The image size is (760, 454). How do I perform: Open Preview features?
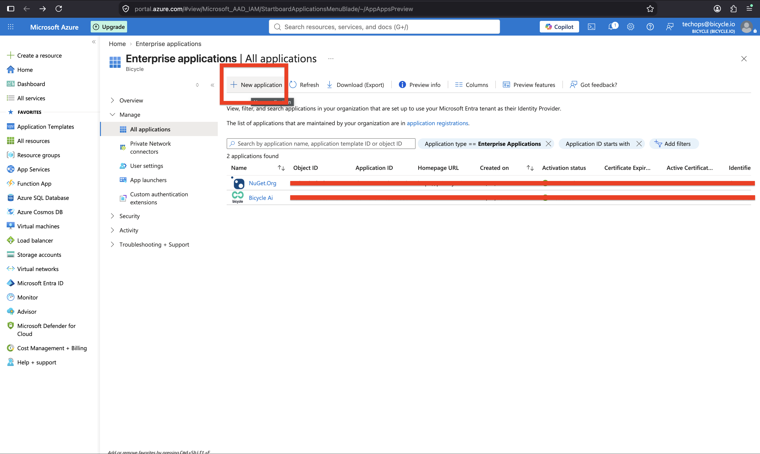coord(529,85)
